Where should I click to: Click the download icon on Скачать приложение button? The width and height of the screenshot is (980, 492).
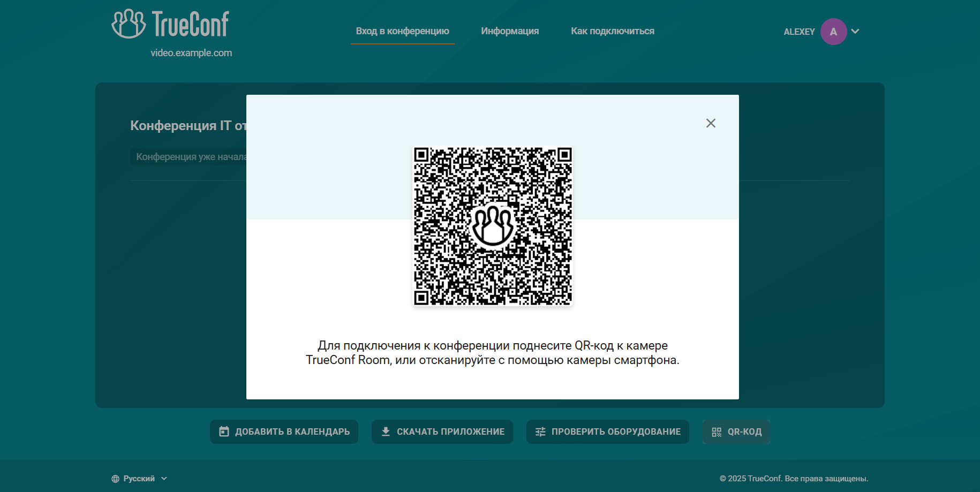tap(385, 432)
